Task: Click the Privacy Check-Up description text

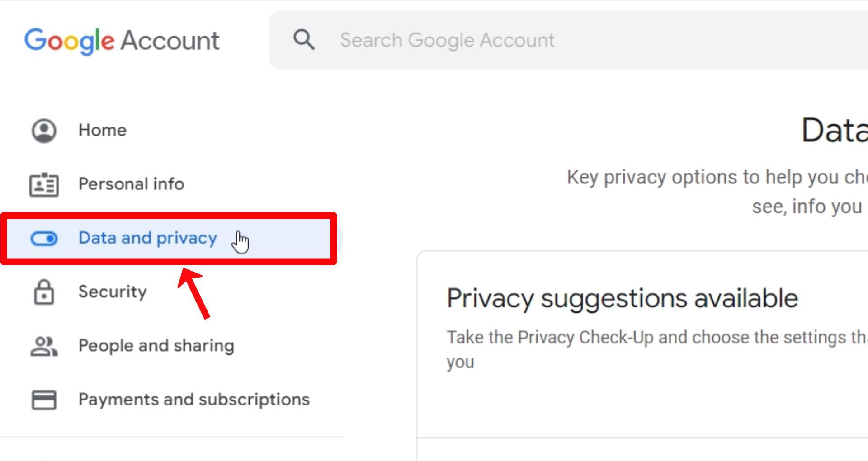Action: (x=657, y=349)
